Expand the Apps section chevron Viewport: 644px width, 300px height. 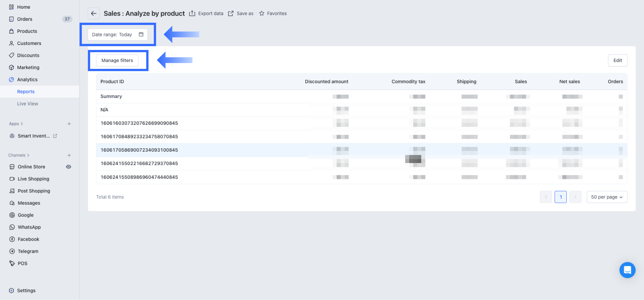(22, 124)
